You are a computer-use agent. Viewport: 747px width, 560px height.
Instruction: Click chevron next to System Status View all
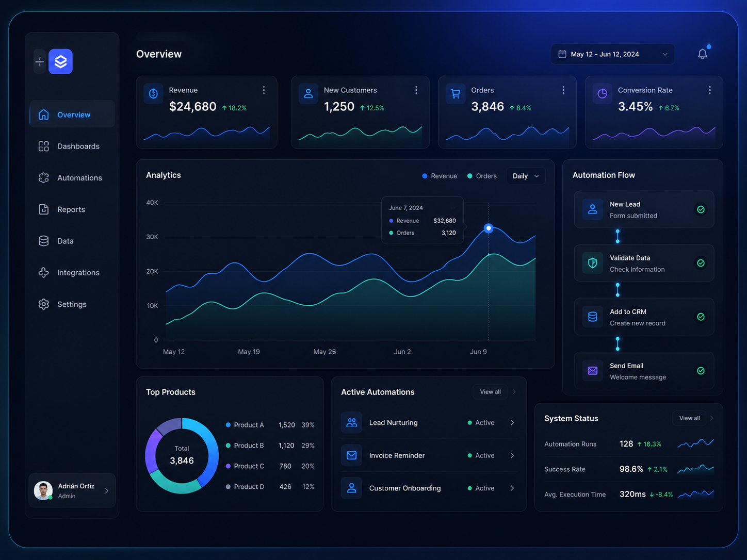point(712,418)
